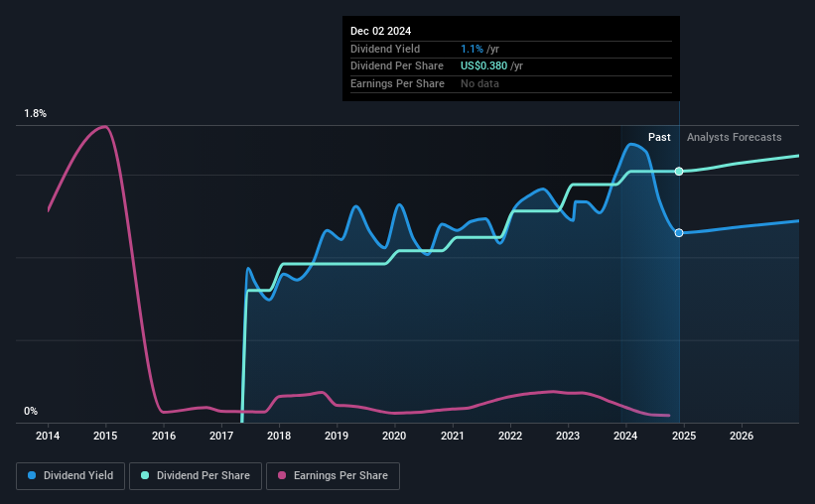Screen dimensions: 815x504
Task: Click the Dividend Per Share tooltip row label
Action: click(397, 66)
